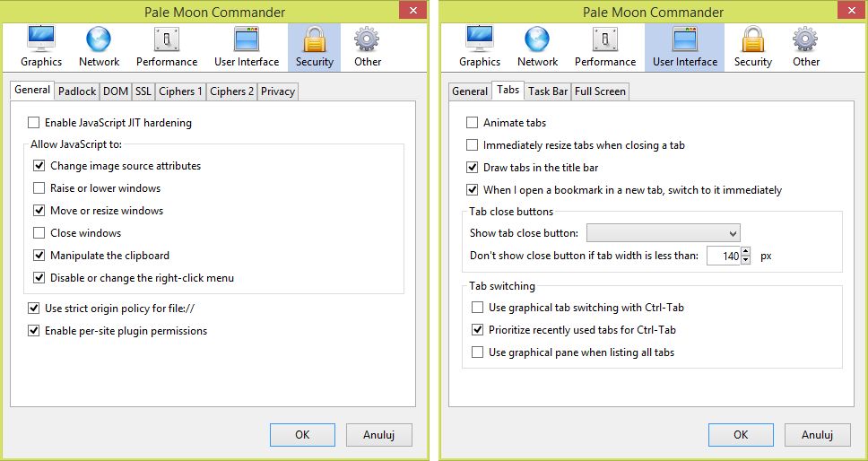This screenshot has width=868, height=461.
Task: Open User Interface category in left window
Action: 247,47
